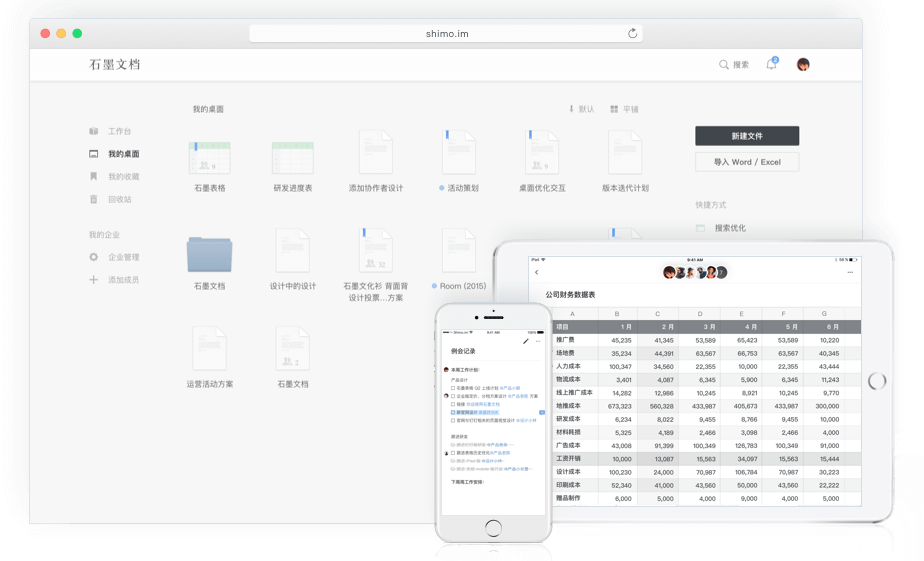Tick the 企业版定价 task checkbox
The width and height of the screenshot is (924, 561).
[x=453, y=396]
